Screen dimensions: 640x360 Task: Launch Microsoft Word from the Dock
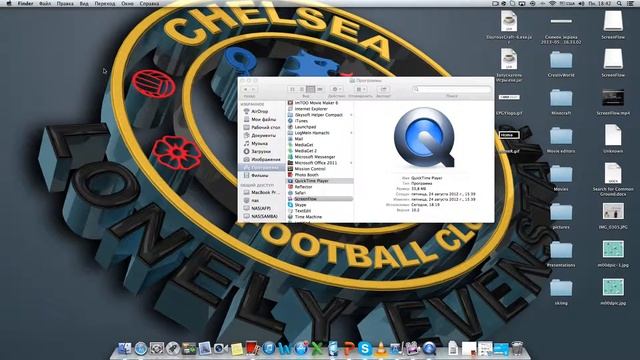(284, 349)
